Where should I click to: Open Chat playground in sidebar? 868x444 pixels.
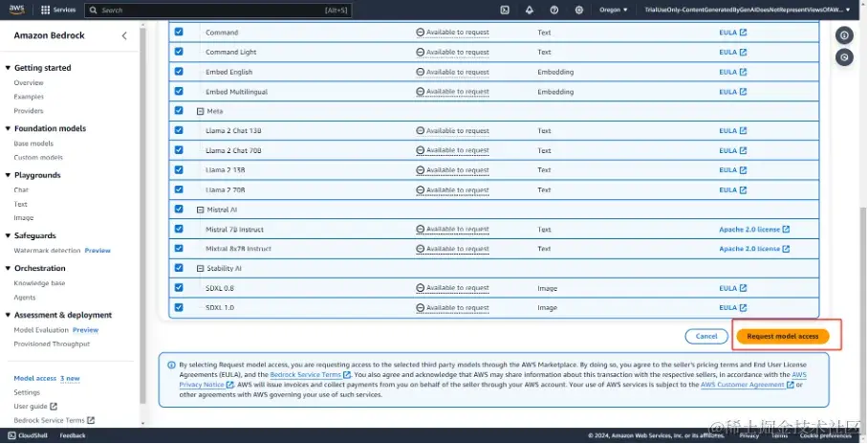point(21,190)
